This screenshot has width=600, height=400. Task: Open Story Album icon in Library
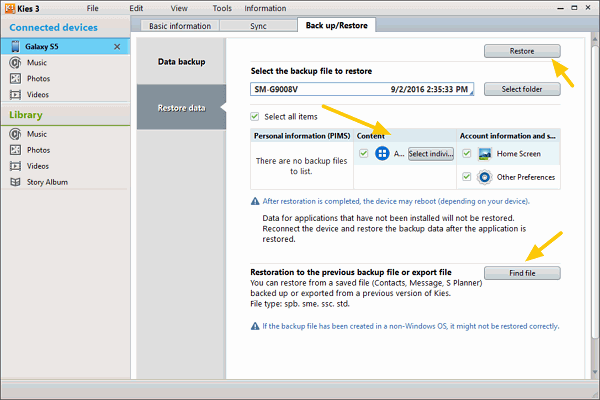pyautogui.click(x=15, y=182)
